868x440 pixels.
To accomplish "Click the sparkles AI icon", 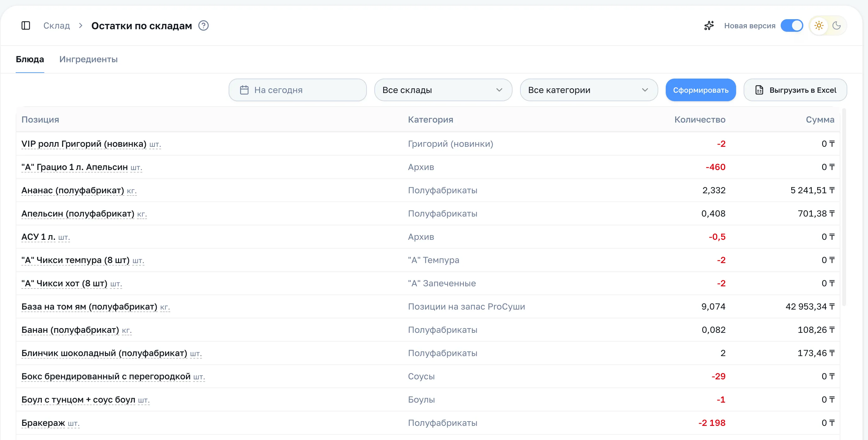I will click(709, 26).
